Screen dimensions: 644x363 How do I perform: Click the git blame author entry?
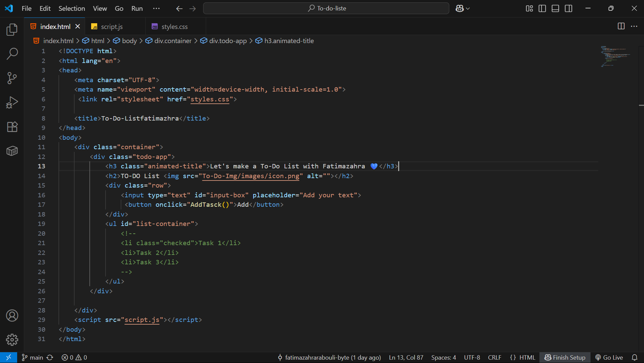coord(329,357)
